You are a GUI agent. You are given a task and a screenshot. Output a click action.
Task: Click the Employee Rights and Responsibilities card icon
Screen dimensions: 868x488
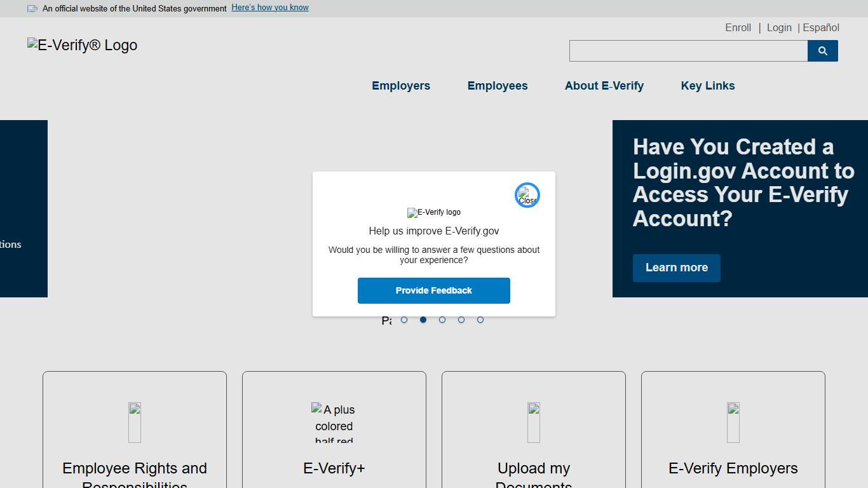pyautogui.click(x=134, y=422)
